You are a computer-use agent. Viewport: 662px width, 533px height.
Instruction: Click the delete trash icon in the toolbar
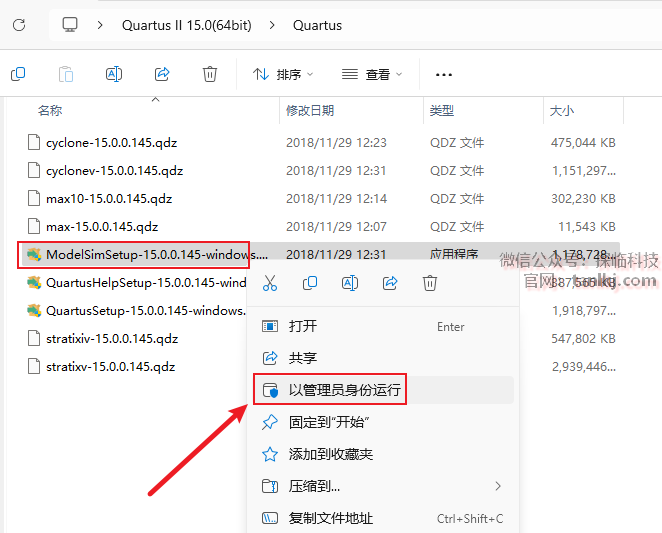coord(210,74)
